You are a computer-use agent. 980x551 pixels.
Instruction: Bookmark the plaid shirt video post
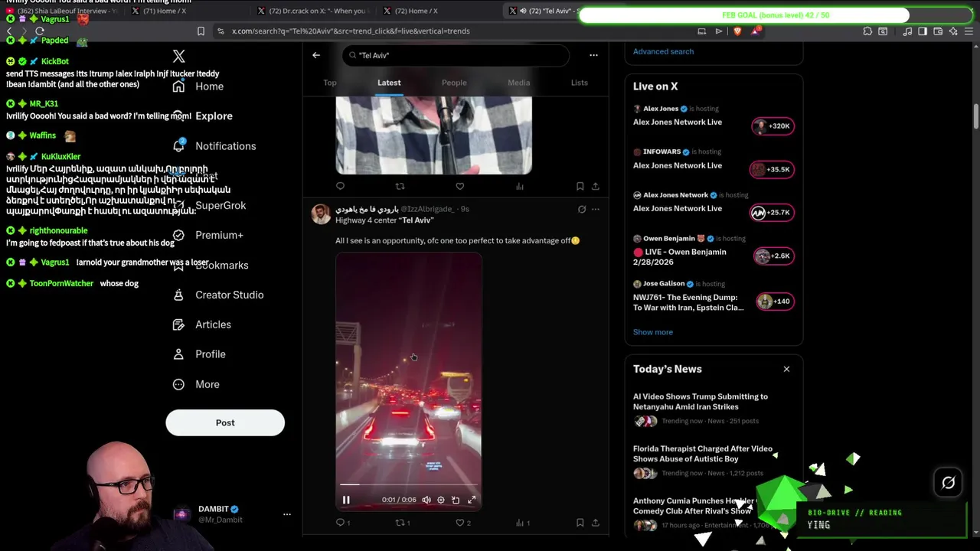point(580,186)
